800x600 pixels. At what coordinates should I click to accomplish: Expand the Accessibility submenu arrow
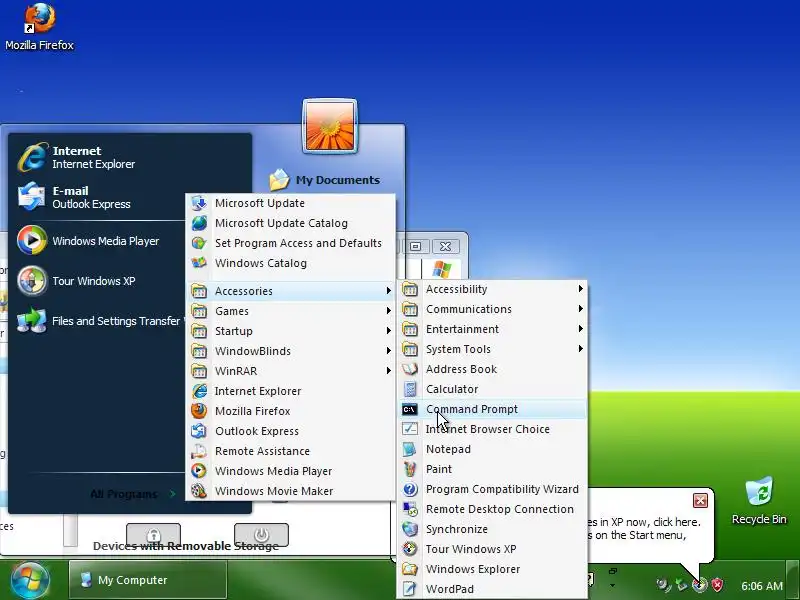tap(580, 289)
